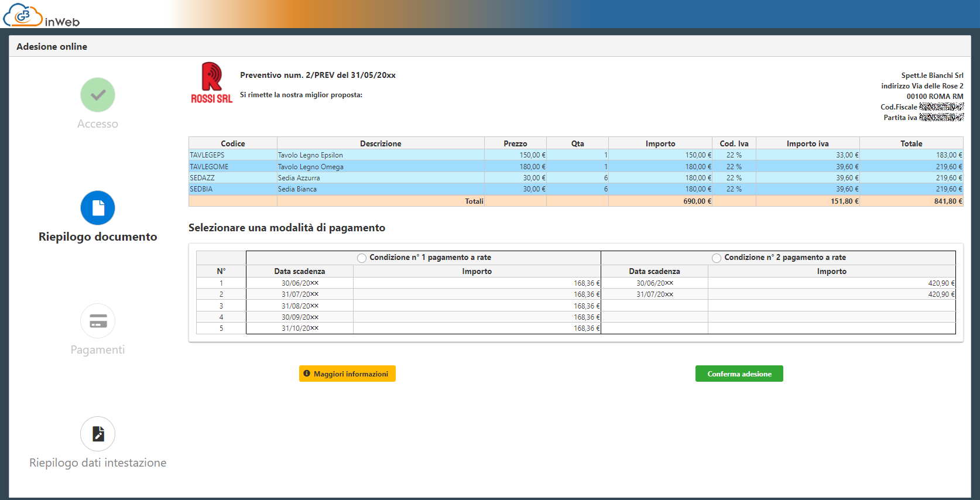This screenshot has height=500, width=980.
Task: Click the Tavolo Legno Omega description
Action: point(311,167)
